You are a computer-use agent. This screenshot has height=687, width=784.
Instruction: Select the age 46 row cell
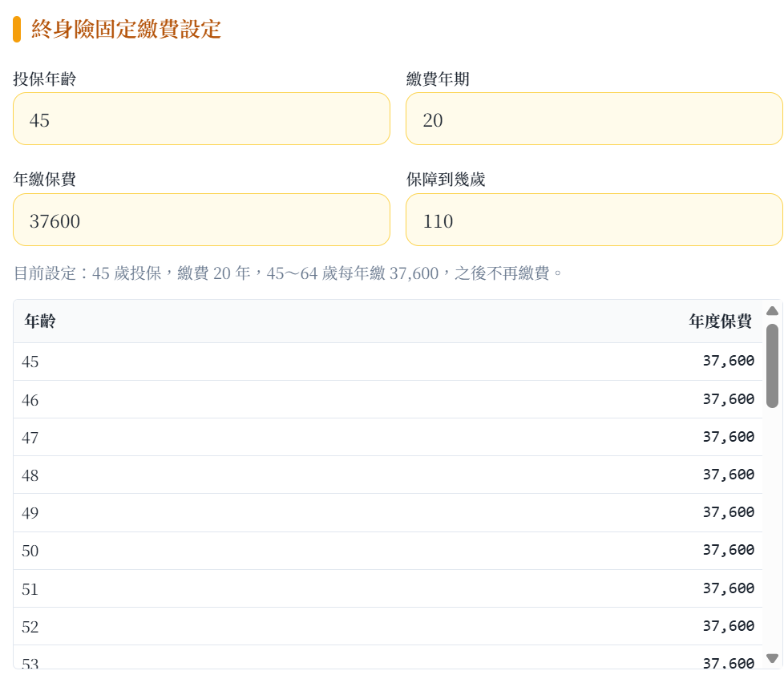click(30, 400)
